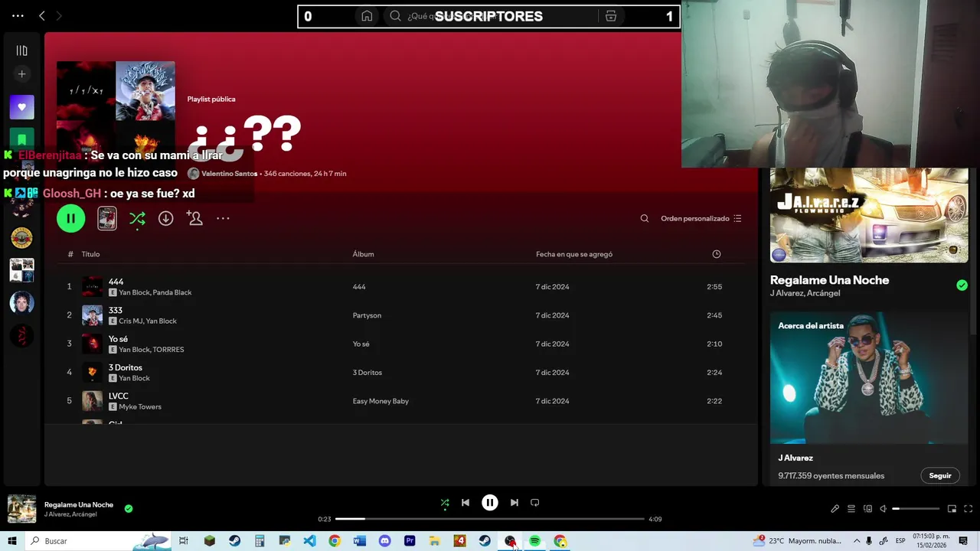Pause playback in the player bar
The image size is (980, 551).
click(490, 503)
